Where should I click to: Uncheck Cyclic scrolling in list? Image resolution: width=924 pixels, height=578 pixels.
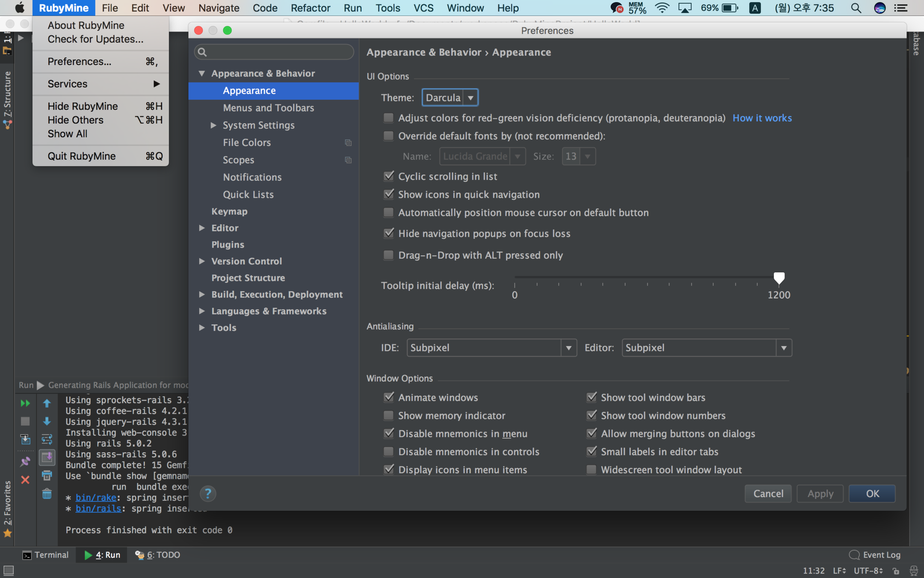click(388, 176)
